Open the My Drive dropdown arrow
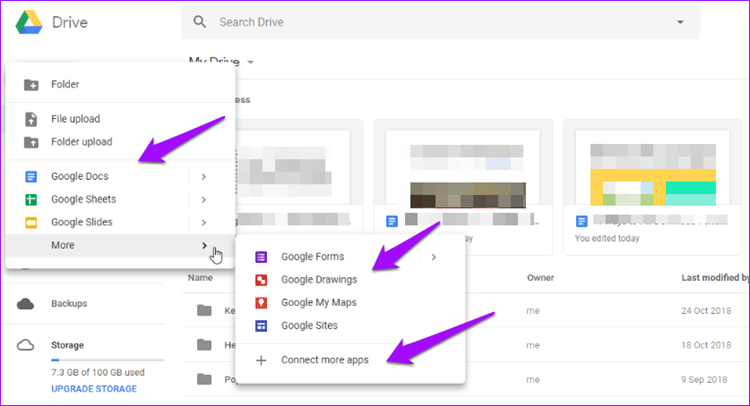Viewport: 750px width, 406px height. tap(250, 62)
